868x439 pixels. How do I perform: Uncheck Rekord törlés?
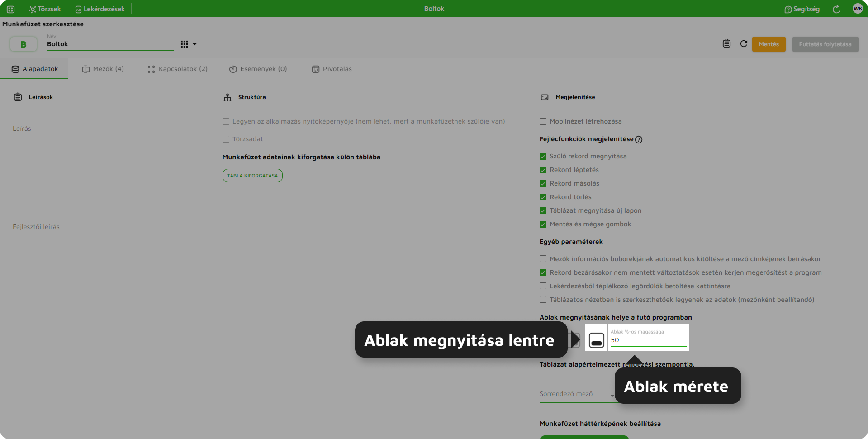coord(543,197)
